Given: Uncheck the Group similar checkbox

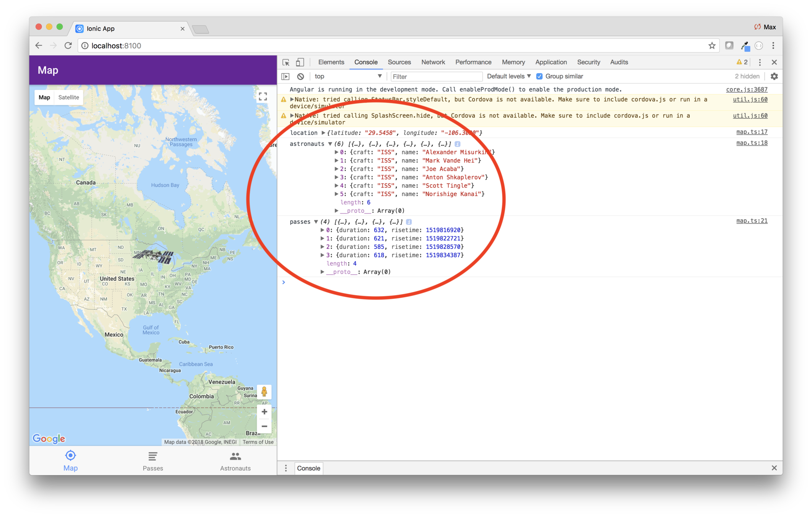Looking at the screenshot, I should click(x=539, y=77).
